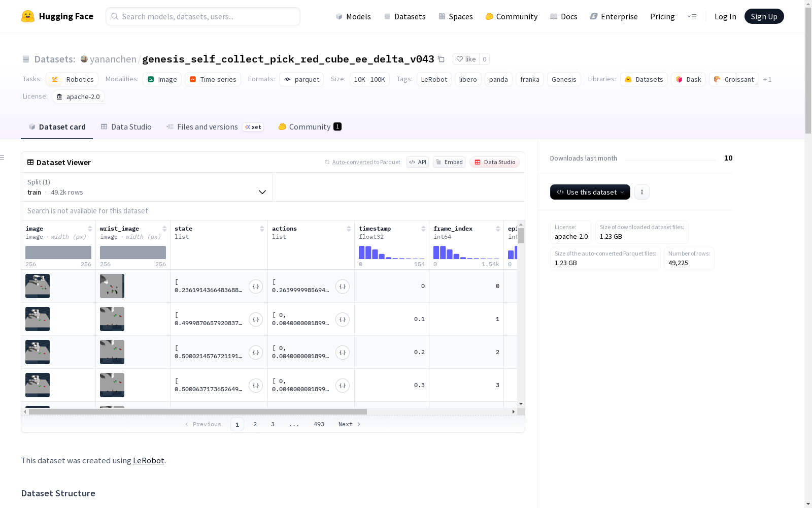Open the Community tab
812x508 pixels.
tap(310, 127)
